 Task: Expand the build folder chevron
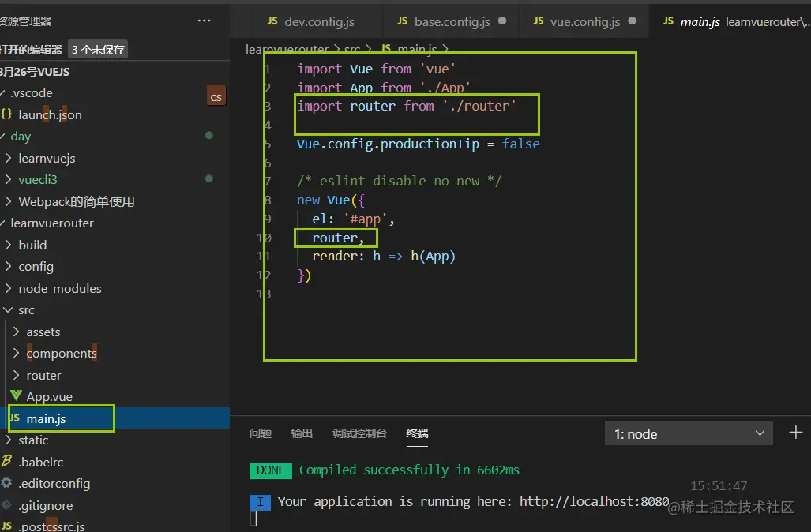8,245
